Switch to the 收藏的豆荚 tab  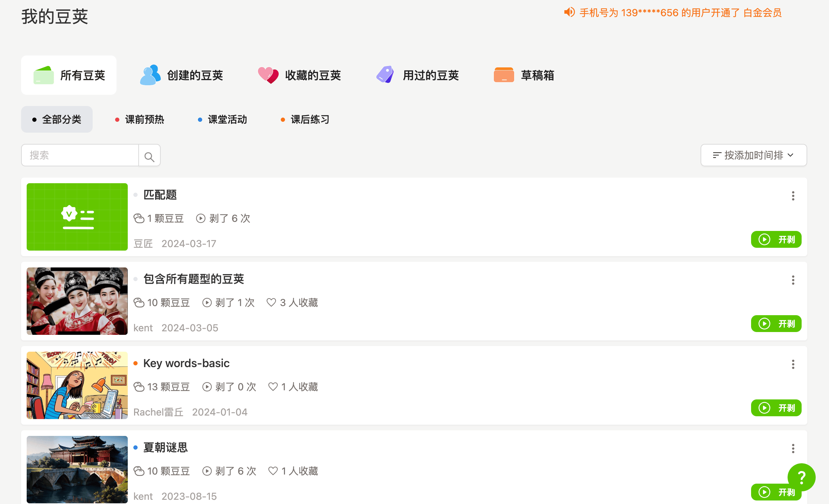[x=299, y=75]
